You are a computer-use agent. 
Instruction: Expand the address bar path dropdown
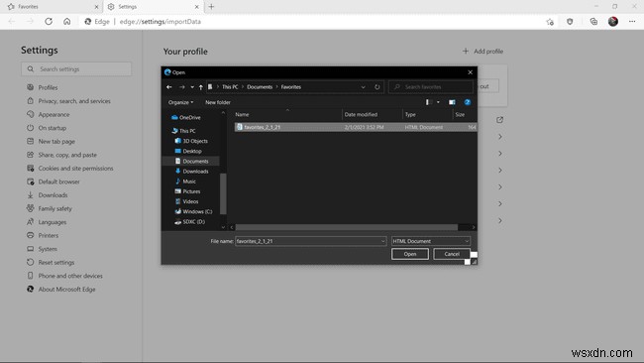[x=363, y=87]
